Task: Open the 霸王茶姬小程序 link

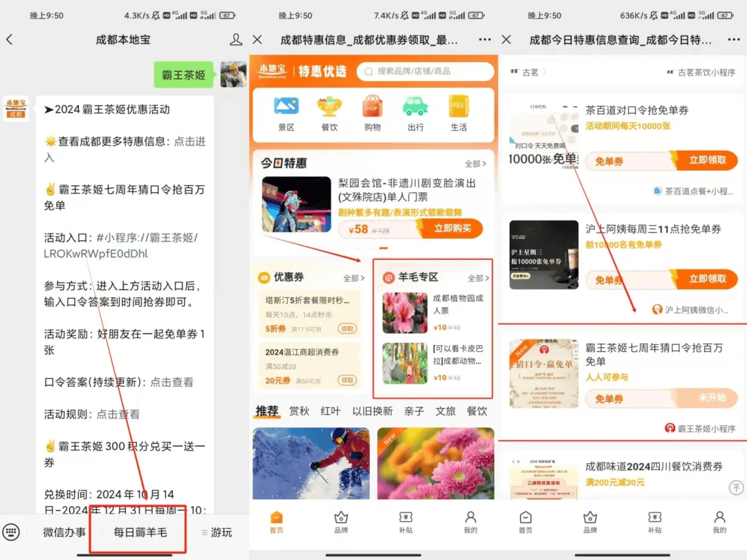Action: pos(700,429)
